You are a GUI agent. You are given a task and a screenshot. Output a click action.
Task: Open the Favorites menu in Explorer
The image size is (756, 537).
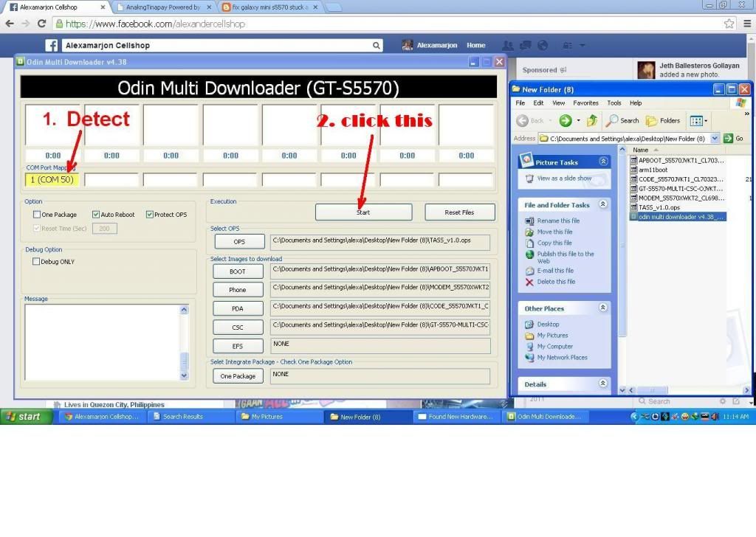585,103
